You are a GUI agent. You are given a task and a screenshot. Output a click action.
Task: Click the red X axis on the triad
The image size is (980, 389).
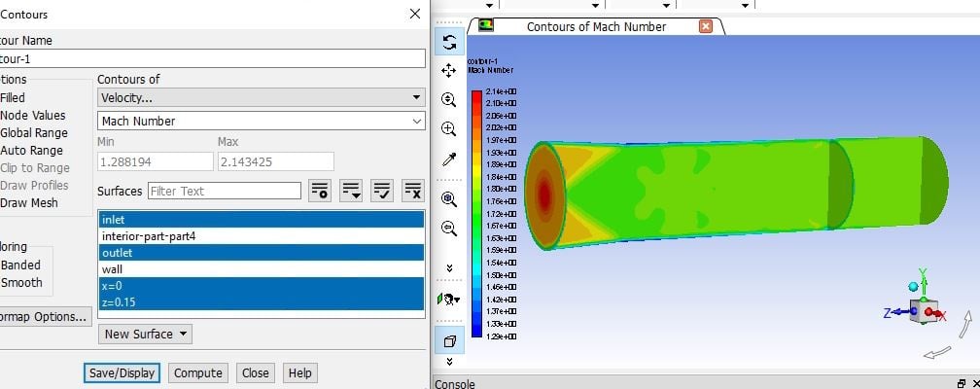coord(937,314)
